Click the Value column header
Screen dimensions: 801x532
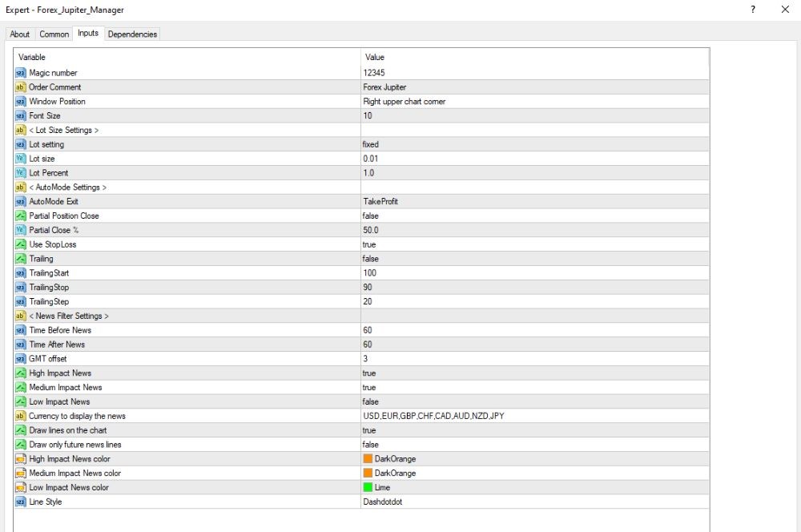point(374,57)
